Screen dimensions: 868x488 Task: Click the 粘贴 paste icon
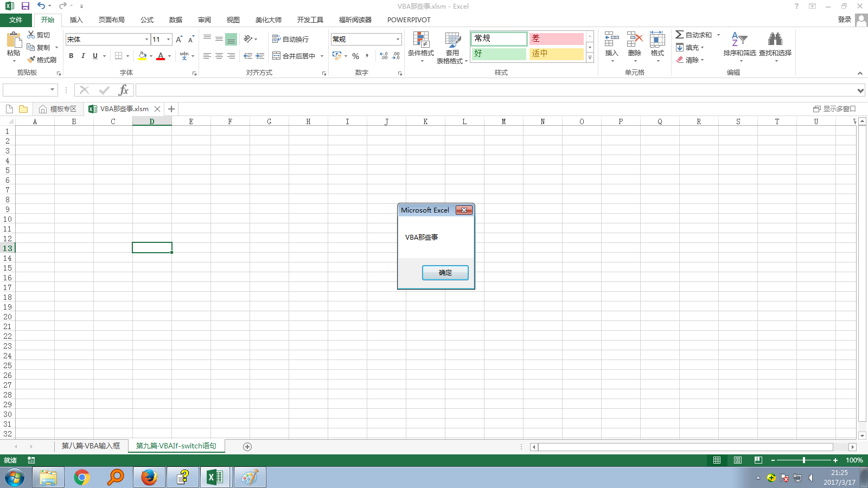(14, 40)
